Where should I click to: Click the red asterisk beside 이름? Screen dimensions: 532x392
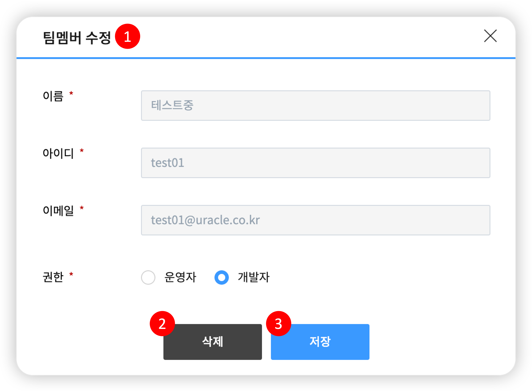pos(71,94)
